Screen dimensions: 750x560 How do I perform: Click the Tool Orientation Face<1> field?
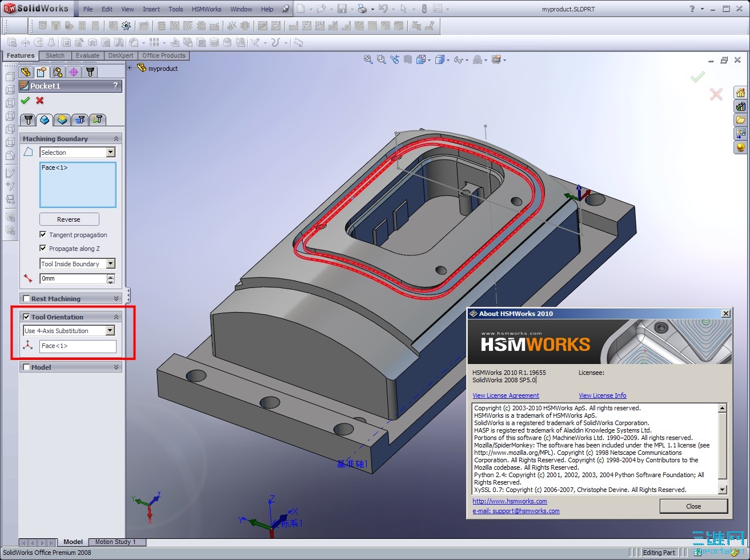[x=78, y=346]
